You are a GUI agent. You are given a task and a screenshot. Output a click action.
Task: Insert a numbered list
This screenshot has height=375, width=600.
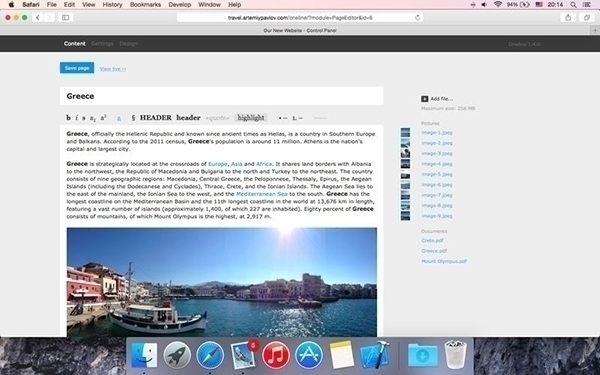point(297,118)
